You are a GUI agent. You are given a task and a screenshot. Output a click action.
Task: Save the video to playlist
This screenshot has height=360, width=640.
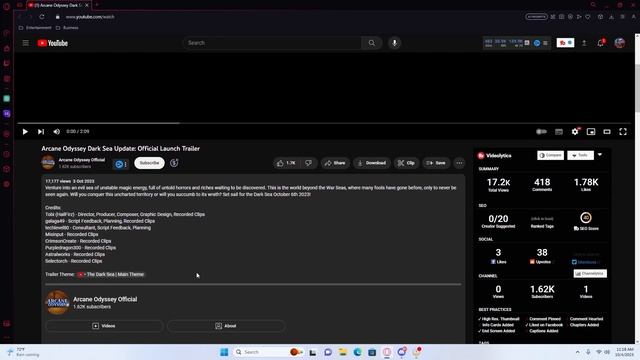tap(436, 163)
